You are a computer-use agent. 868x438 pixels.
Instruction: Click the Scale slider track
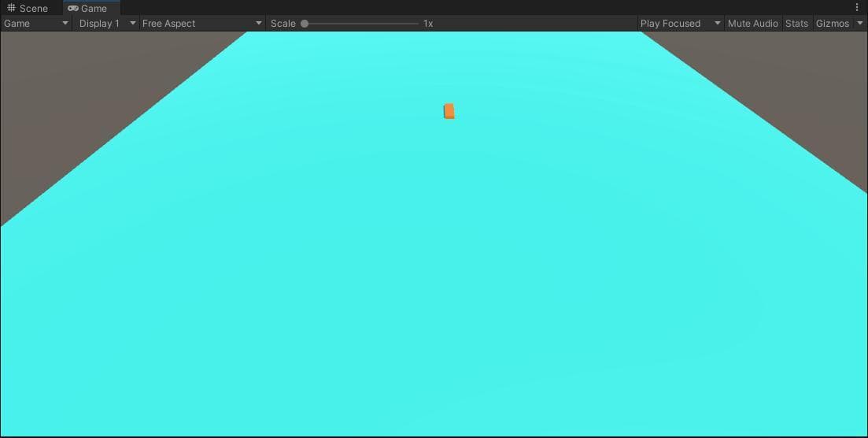tap(363, 24)
